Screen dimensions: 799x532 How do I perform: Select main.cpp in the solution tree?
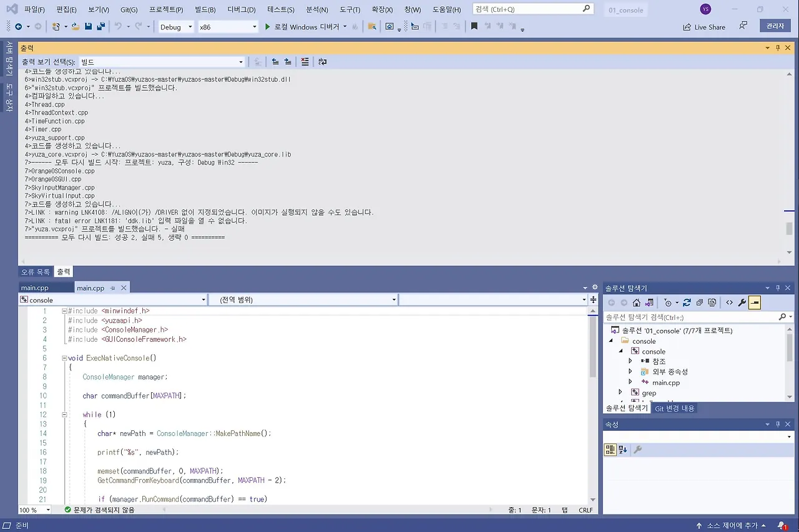pos(666,382)
